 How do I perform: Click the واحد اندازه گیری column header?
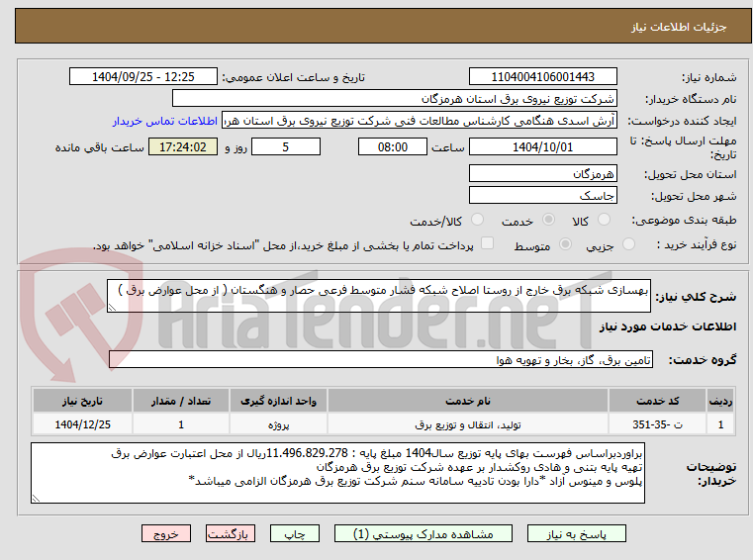click(278, 401)
